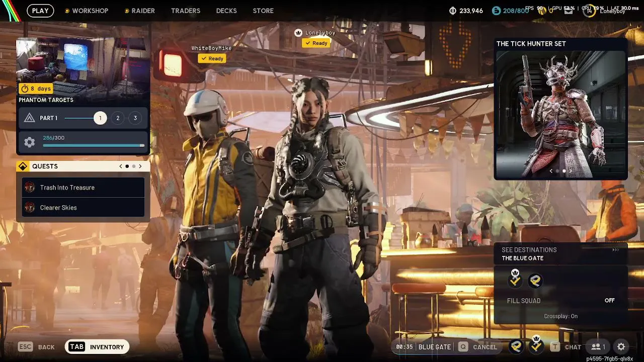Viewport: 644px width, 362px height.
Task: Open SEE DESTINATIONS The Blue Gate panel
Action: point(560,254)
